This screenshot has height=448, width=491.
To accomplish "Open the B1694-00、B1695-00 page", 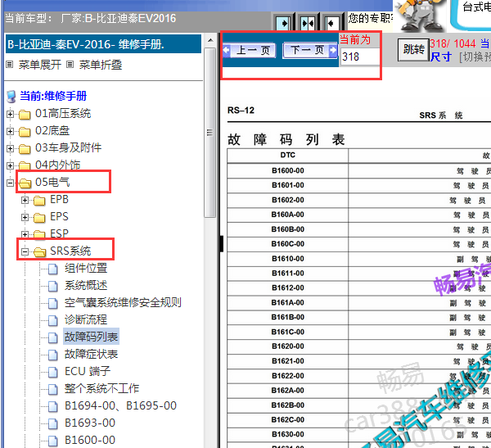I will (120, 405).
